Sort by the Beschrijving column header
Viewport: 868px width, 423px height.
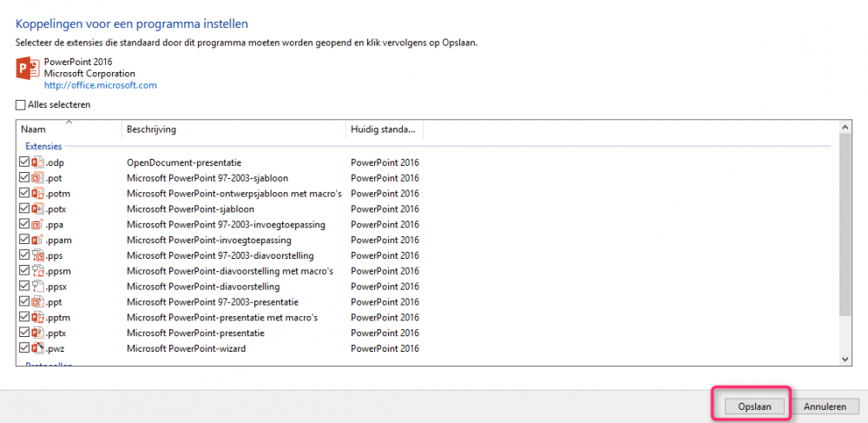(233, 129)
